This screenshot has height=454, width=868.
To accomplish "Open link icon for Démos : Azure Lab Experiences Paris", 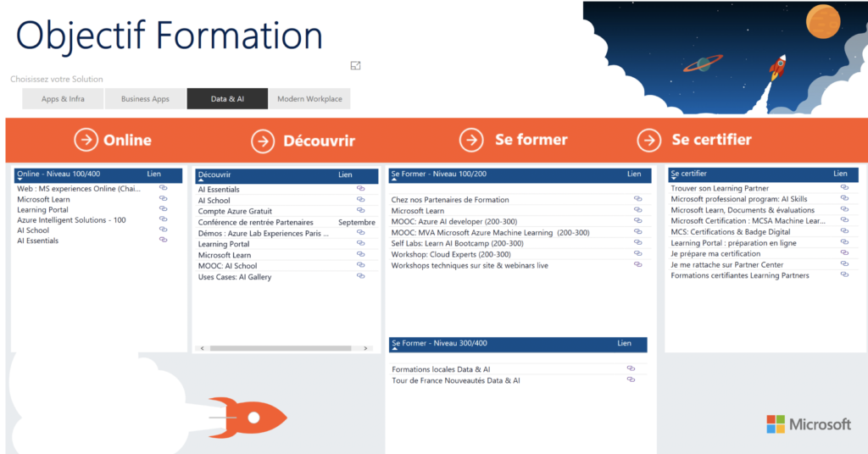I will tap(361, 233).
